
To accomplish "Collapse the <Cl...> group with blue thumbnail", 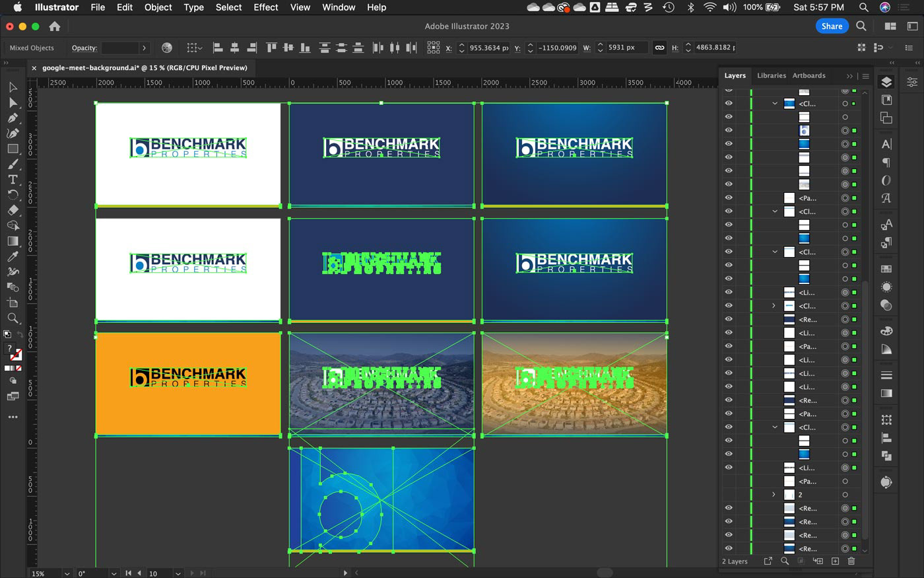I will coord(775,104).
